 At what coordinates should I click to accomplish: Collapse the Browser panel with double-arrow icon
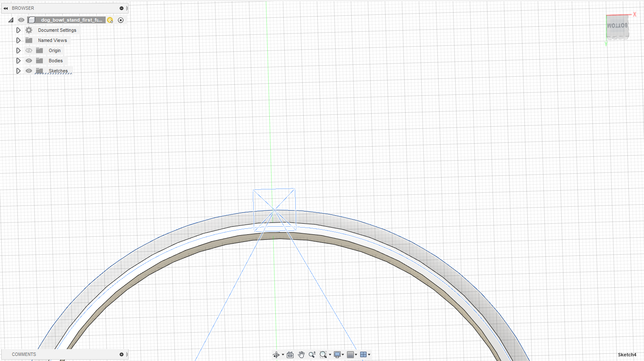pyautogui.click(x=6, y=8)
